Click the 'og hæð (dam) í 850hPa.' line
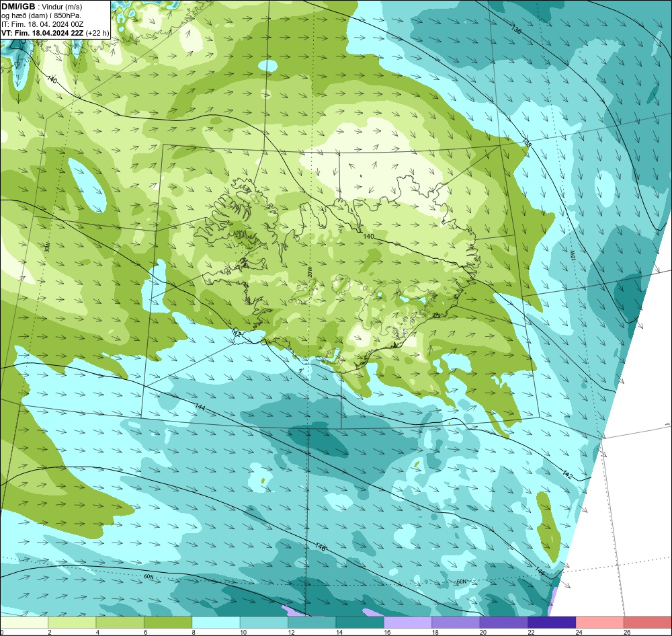The image size is (672, 636). click(x=42, y=15)
